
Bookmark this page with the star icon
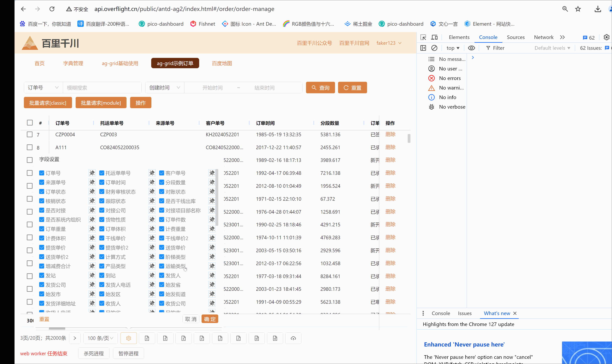(578, 9)
